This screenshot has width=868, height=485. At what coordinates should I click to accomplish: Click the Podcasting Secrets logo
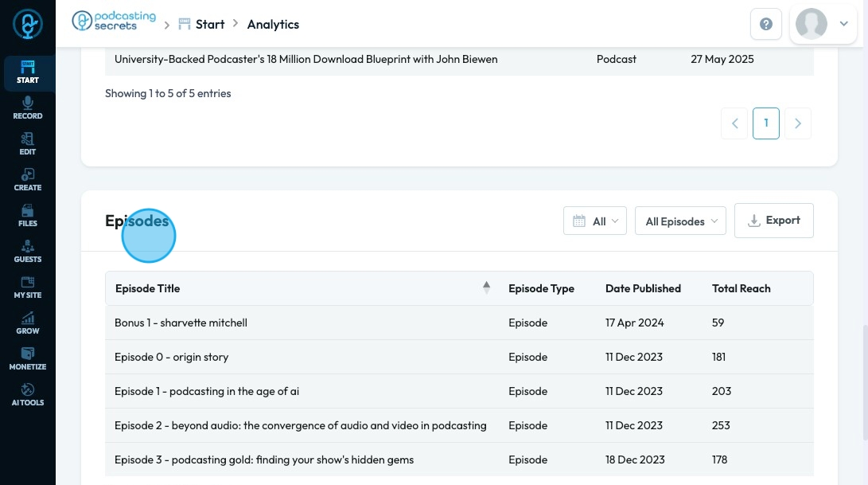click(x=104, y=22)
